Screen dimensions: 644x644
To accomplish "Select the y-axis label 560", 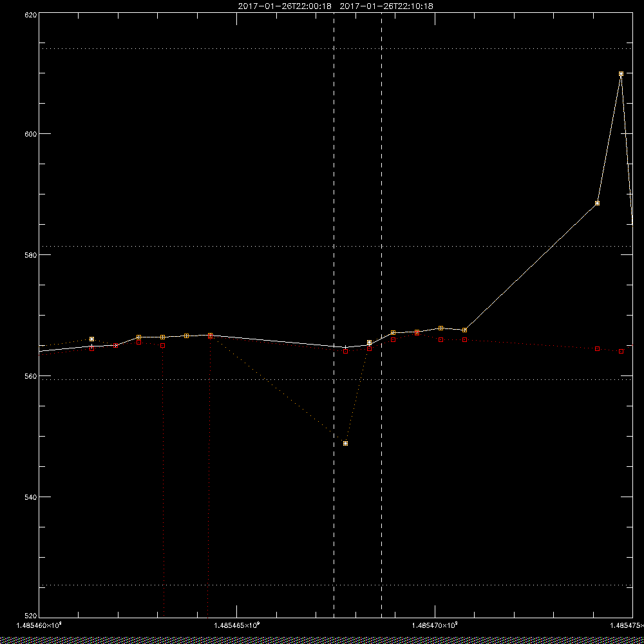I will pos(31,376).
